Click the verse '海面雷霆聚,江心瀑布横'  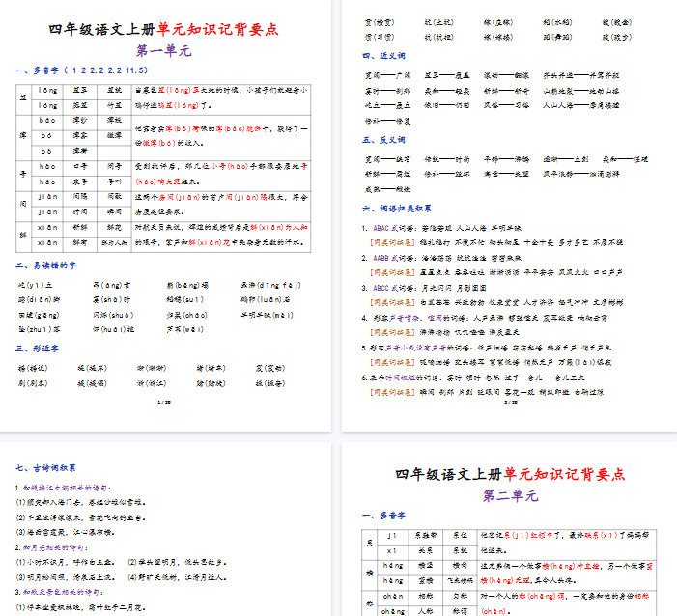[x=66, y=532]
